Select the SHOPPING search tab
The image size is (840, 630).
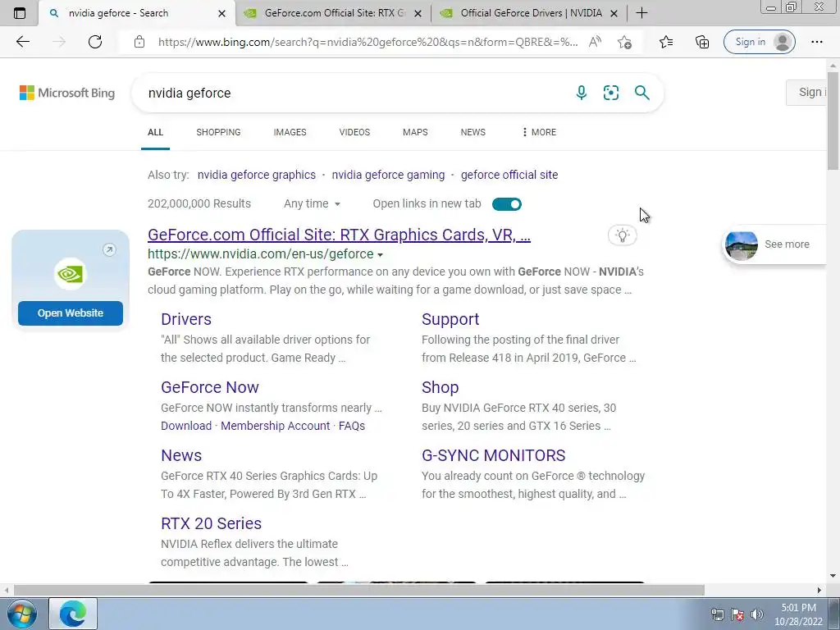[x=218, y=132]
